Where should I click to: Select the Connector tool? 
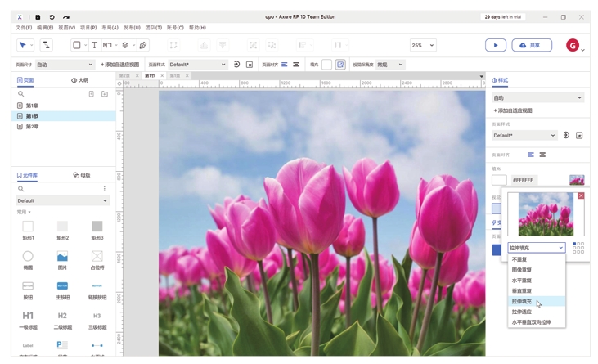click(x=46, y=46)
